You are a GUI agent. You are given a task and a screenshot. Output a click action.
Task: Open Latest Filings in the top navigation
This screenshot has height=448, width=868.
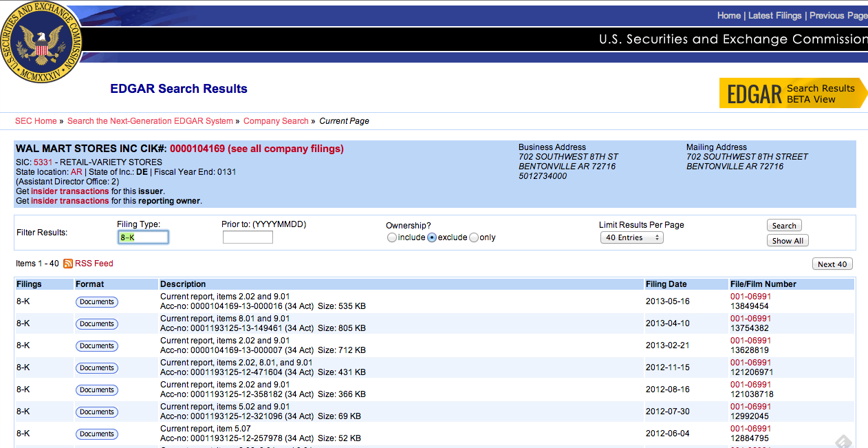[x=775, y=15]
